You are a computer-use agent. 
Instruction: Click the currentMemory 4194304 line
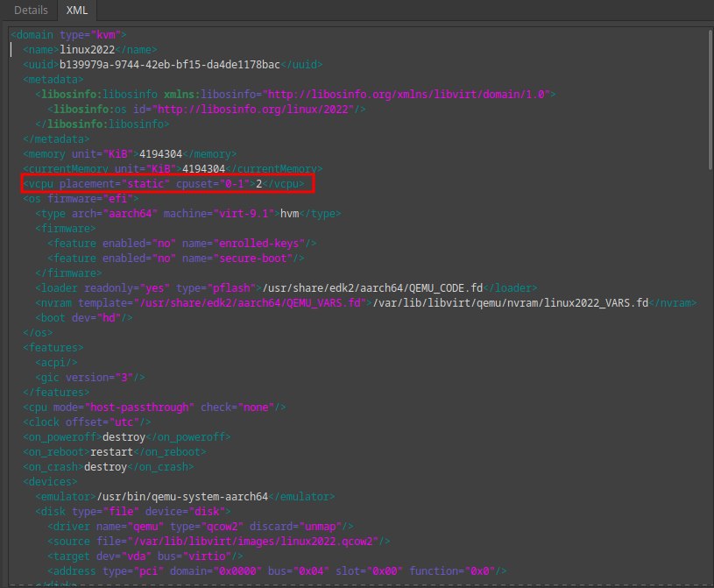173,169
